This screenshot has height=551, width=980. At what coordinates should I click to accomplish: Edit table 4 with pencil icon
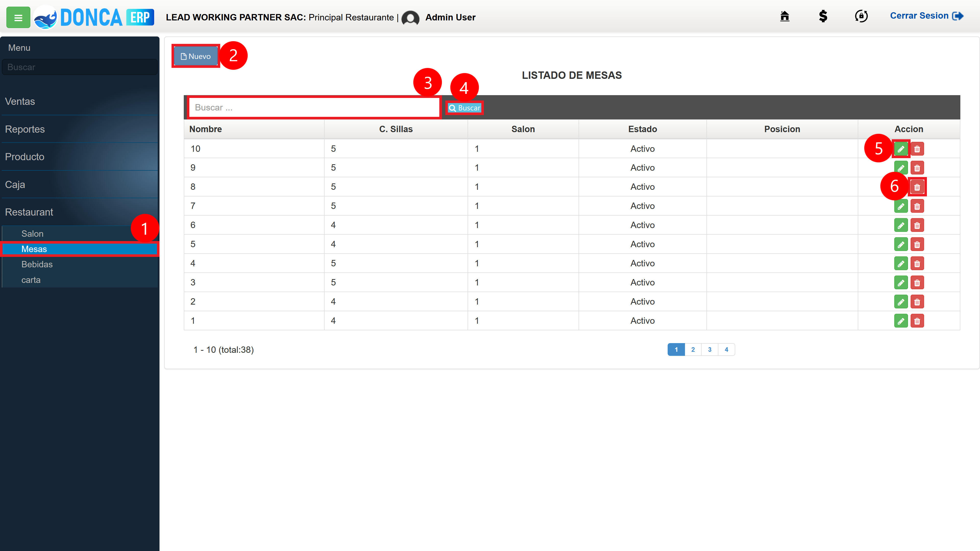coord(901,263)
